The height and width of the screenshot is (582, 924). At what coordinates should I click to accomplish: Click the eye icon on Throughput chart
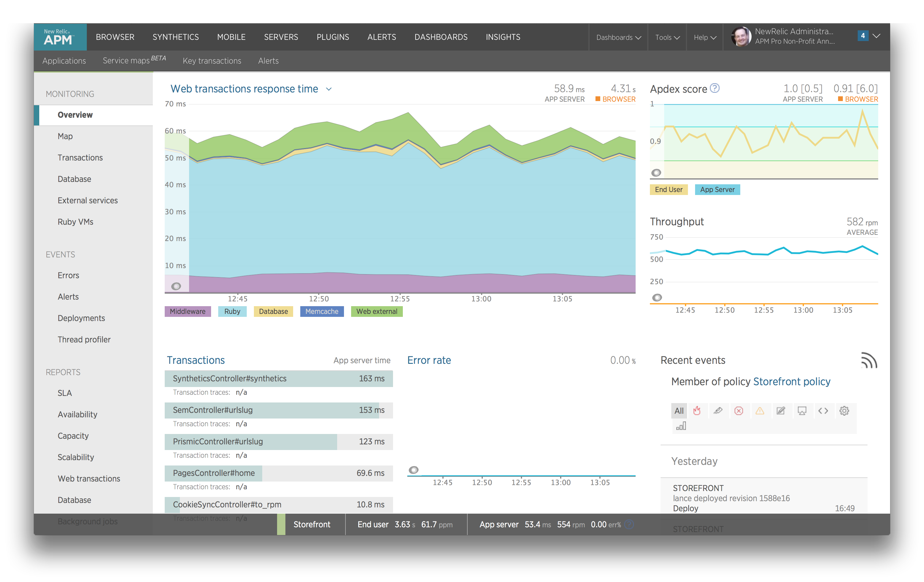pyautogui.click(x=657, y=297)
